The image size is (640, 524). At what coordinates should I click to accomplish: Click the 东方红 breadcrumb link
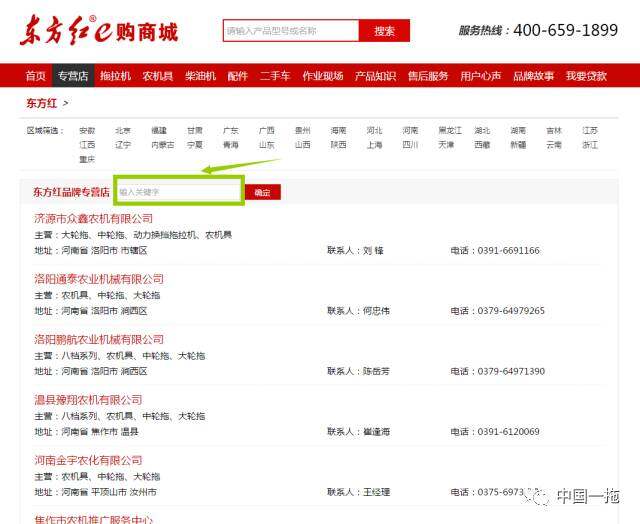pyautogui.click(x=41, y=103)
